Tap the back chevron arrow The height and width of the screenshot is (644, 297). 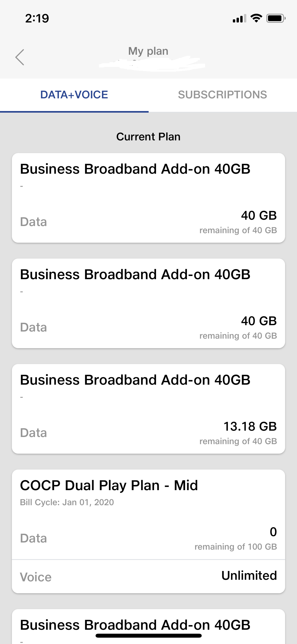click(20, 57)
